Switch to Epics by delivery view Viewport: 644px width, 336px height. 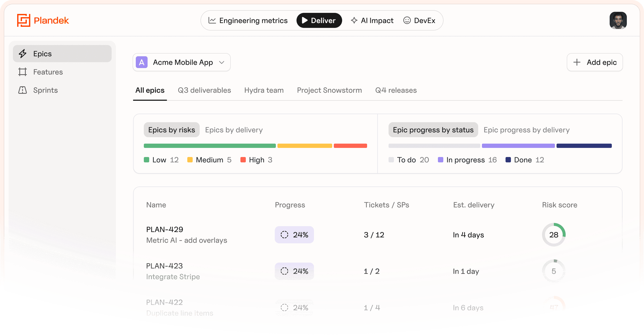coord(234,130)
